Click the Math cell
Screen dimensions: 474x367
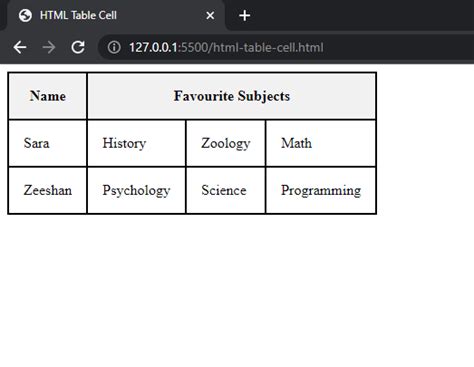tap(321, 143)
